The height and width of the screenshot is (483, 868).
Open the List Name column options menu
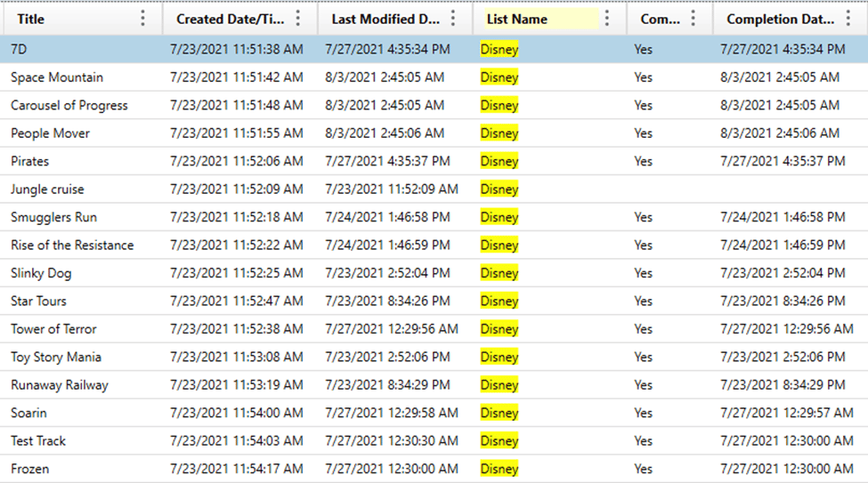pos(607,19)
